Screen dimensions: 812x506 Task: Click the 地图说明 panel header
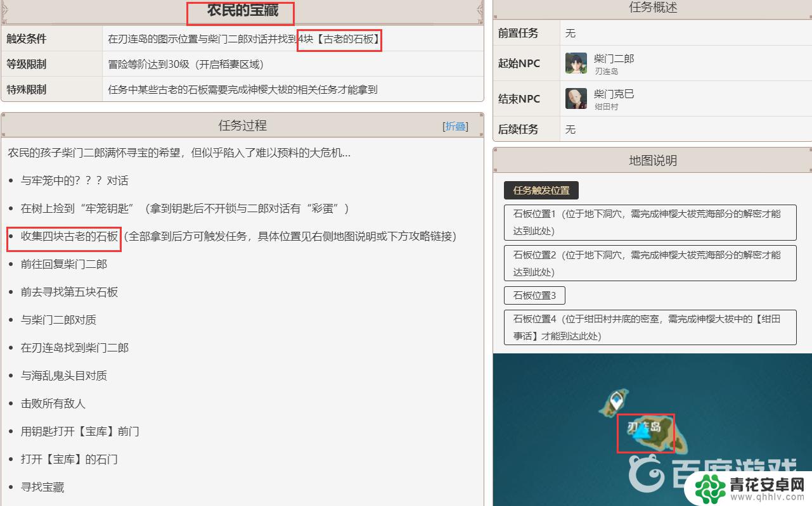[x=653, y=161]
